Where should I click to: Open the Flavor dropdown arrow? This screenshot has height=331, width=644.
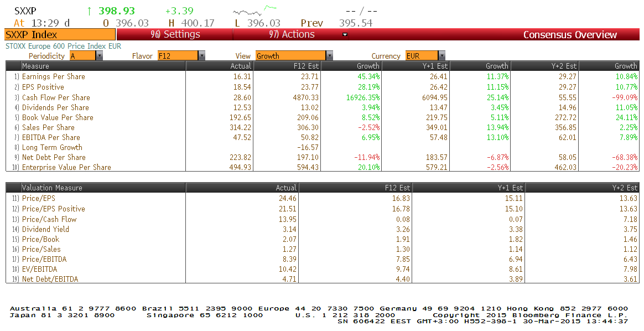click(x=201, y=56)
